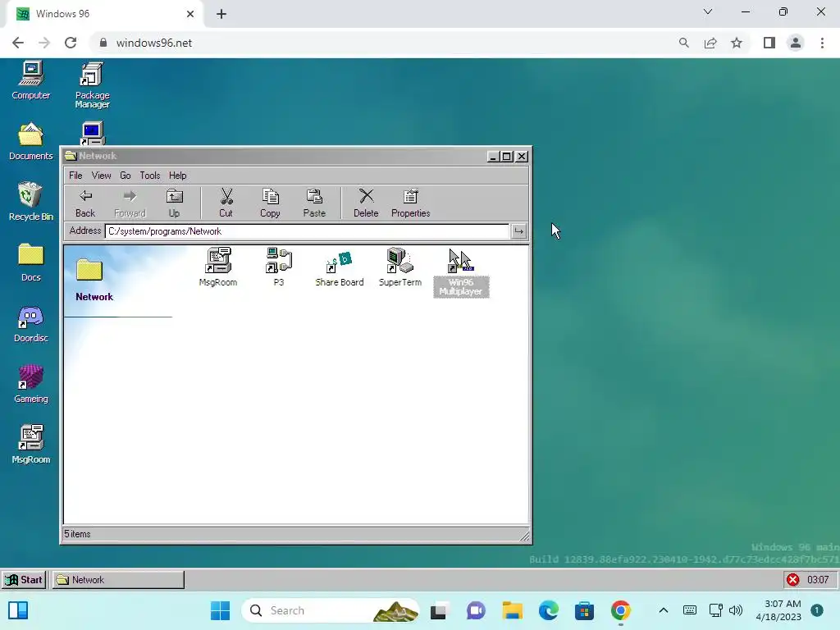Click the red error tray icon
The image size is (840, 630).
click(793, 580)
